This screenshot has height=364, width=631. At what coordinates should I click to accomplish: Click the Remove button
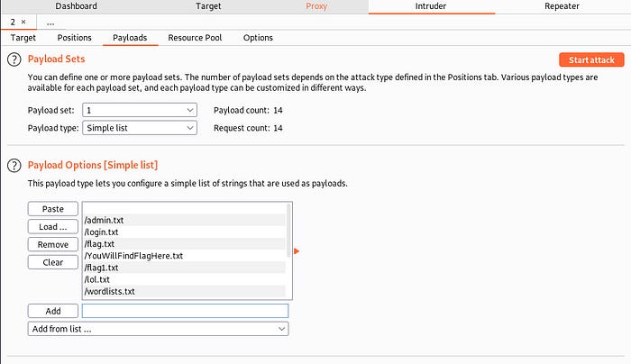point(52,244)
